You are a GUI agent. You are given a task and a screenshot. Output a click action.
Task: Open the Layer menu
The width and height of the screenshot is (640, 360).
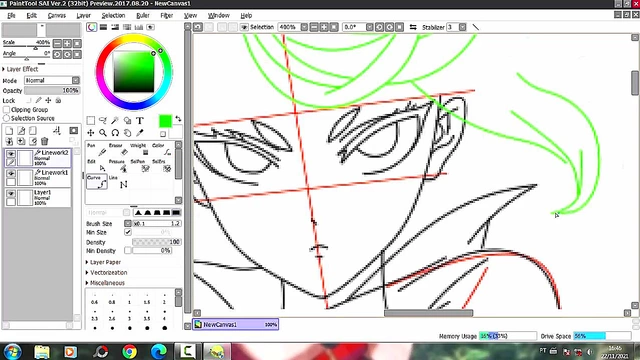[83, 15]
